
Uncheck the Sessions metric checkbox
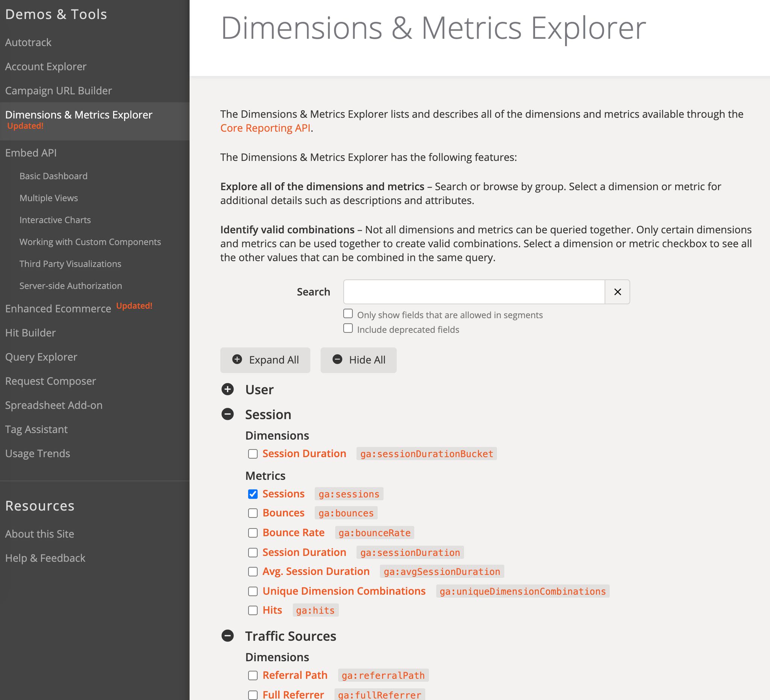click(x=253, y=494)
